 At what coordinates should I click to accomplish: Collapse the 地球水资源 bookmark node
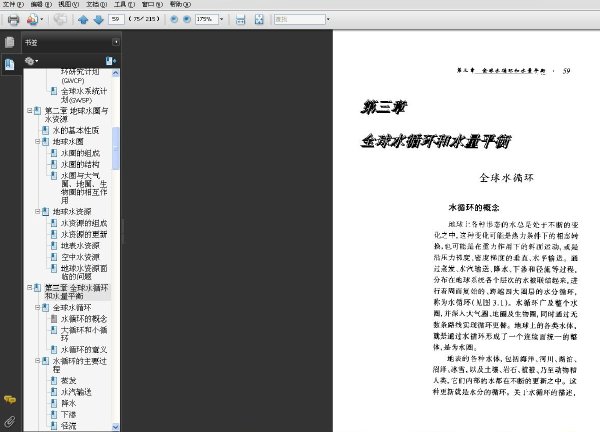click(38, 211)
